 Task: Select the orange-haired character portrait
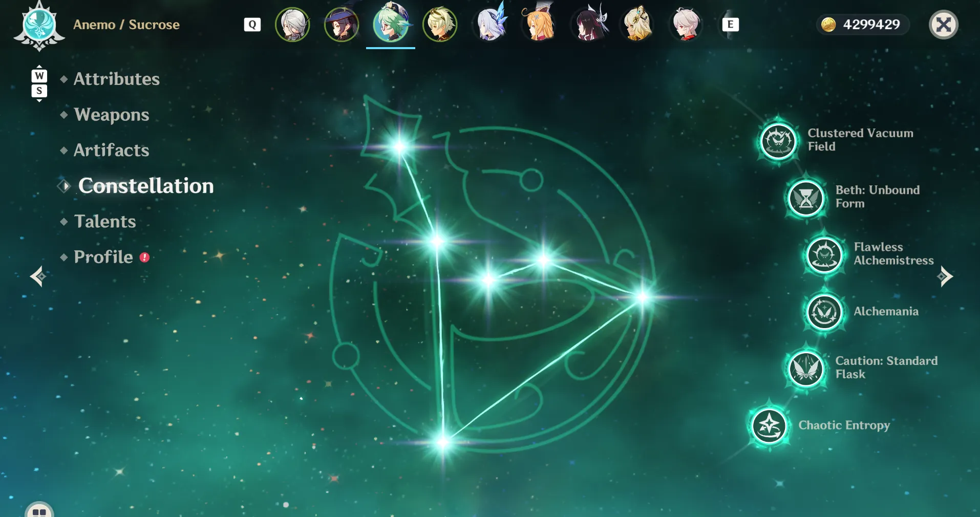point(538,24)
